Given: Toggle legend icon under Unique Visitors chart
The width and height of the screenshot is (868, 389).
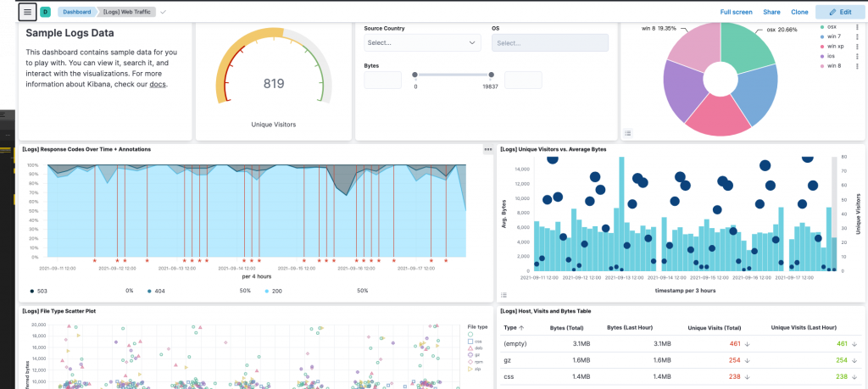Looking at the screenshot, I should coord(504,295).
